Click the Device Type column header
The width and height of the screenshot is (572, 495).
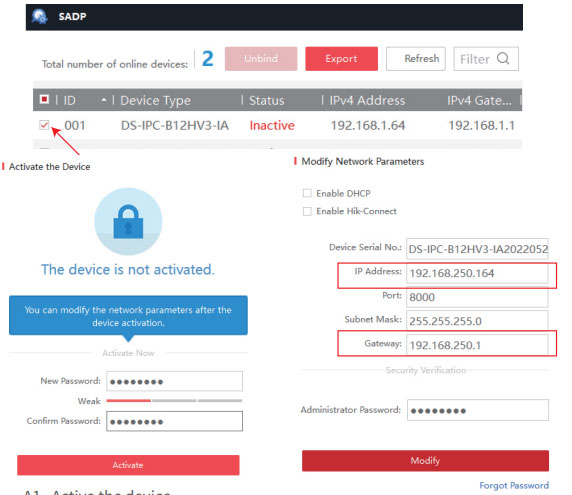pyautogui.click(x=155, y=100)
